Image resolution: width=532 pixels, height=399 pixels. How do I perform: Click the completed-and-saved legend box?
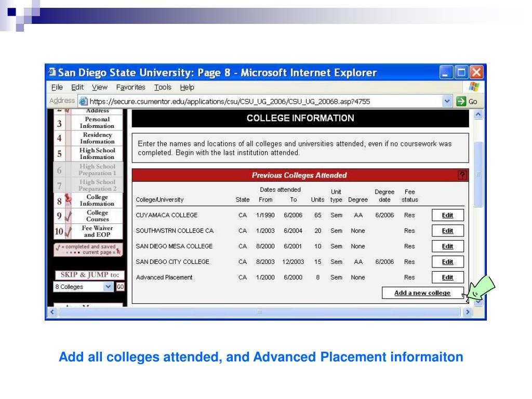click(x=88, y=249)
